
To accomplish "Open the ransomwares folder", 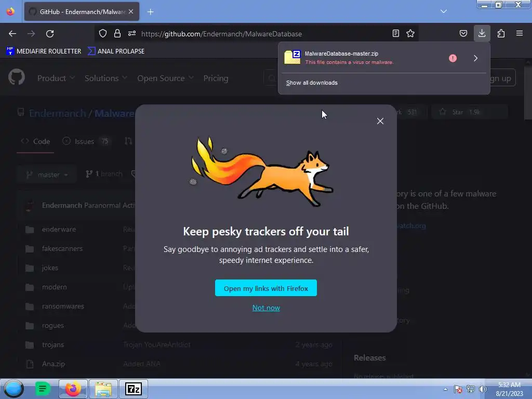I will (63, 307).
